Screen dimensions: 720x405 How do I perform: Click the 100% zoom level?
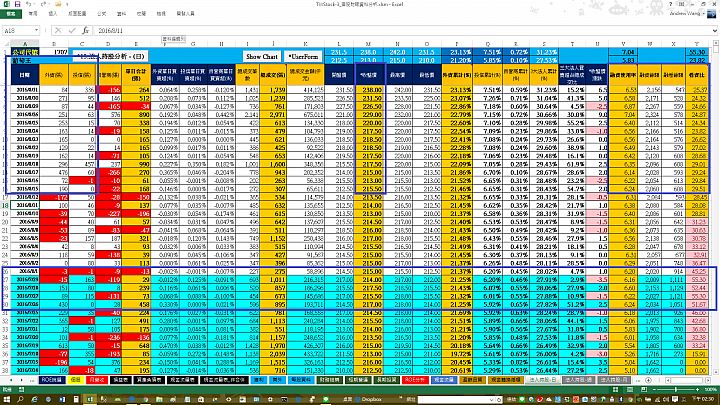[x=709, y=389]
